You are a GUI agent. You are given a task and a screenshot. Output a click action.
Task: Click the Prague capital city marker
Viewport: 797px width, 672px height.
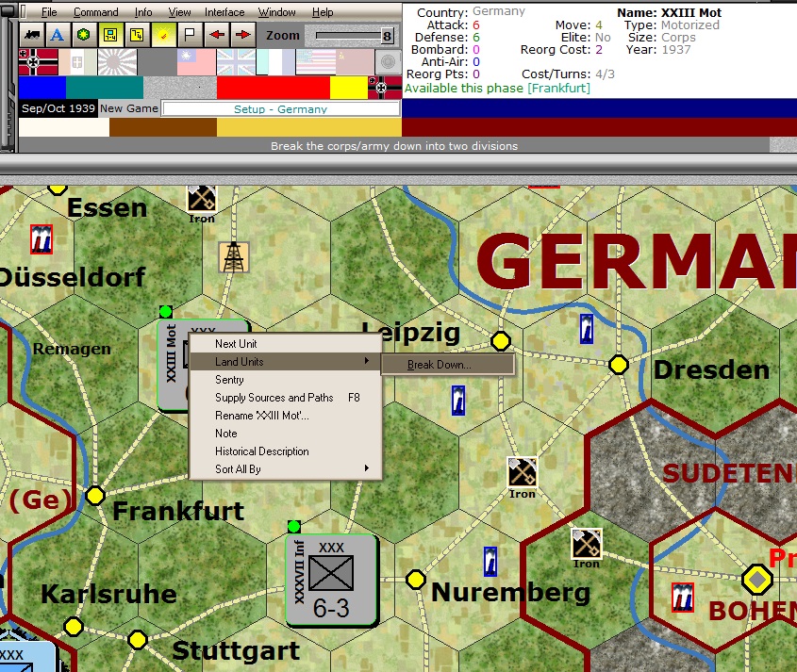757,579
